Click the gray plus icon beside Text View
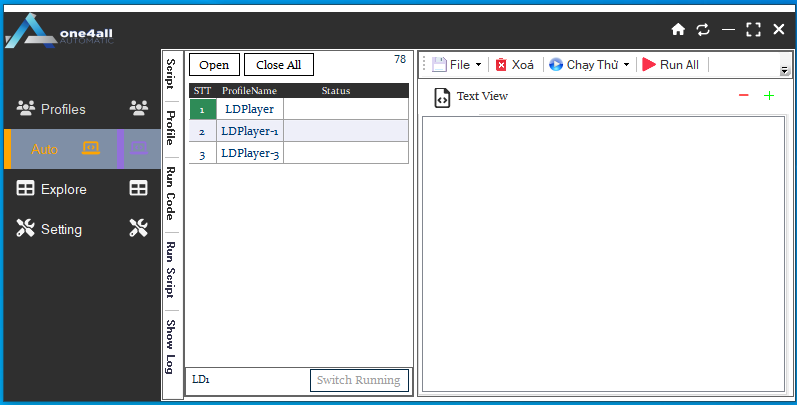 [769, 96]
